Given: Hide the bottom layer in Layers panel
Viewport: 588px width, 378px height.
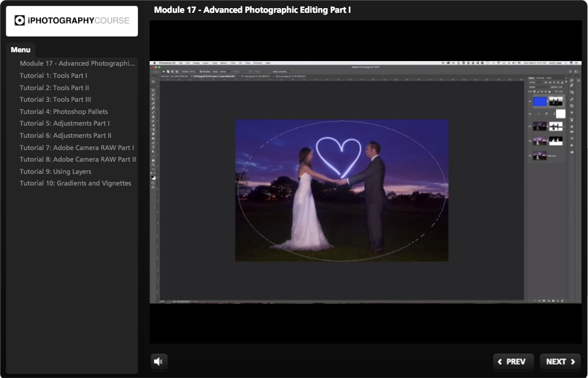Looking at the screenshot, I should click(530, 155).
